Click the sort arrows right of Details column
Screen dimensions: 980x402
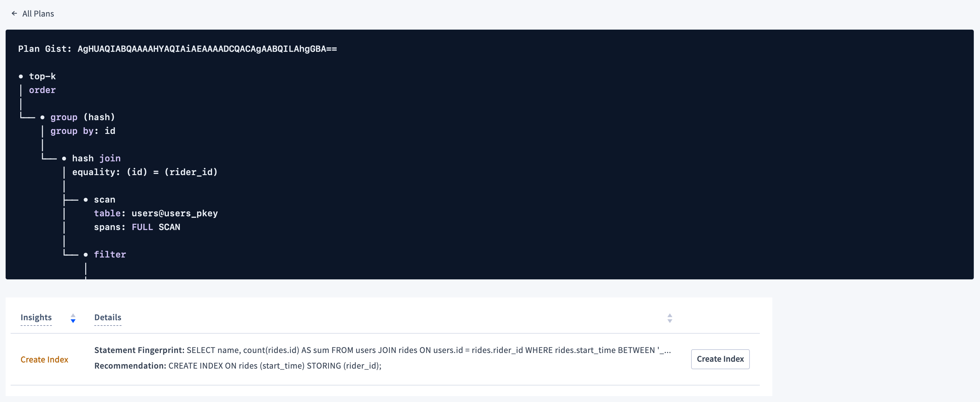[x=670, y=318]
